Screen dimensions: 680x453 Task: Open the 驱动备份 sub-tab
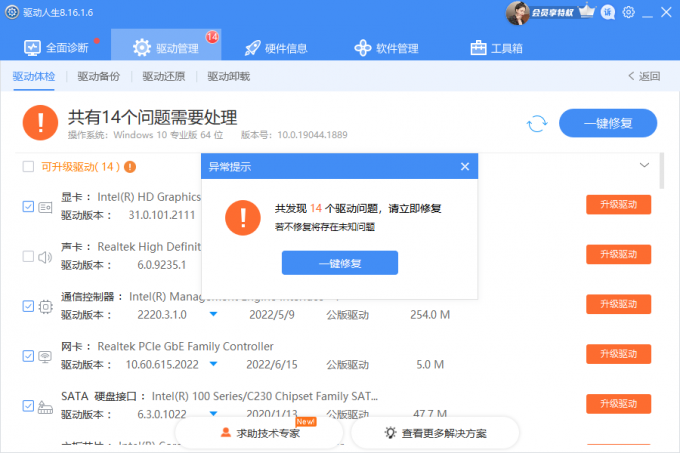[98, 76]
